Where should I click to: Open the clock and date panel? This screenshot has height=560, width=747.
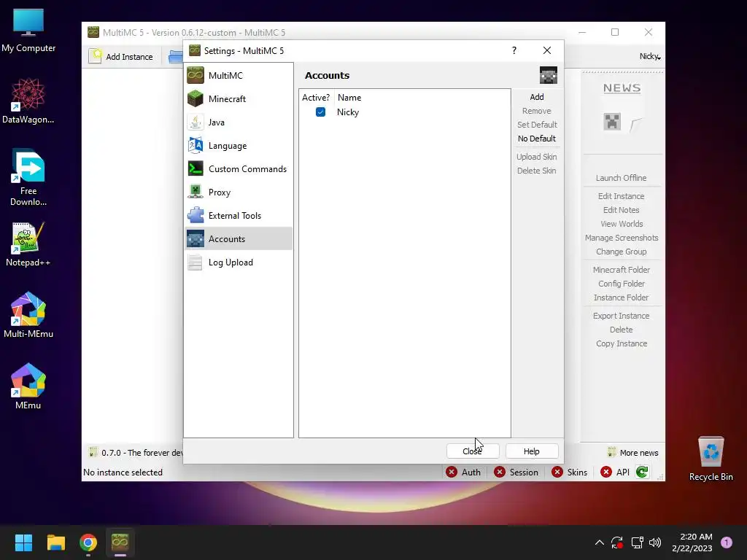[x=692, y=542]
